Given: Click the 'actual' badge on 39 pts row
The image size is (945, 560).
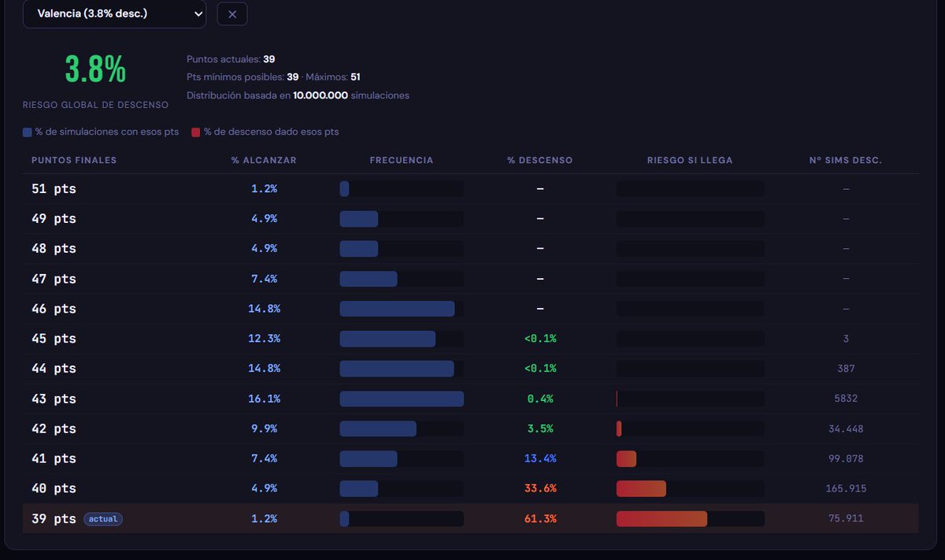Looking at the screenshot, I should (x=103, y=519).
